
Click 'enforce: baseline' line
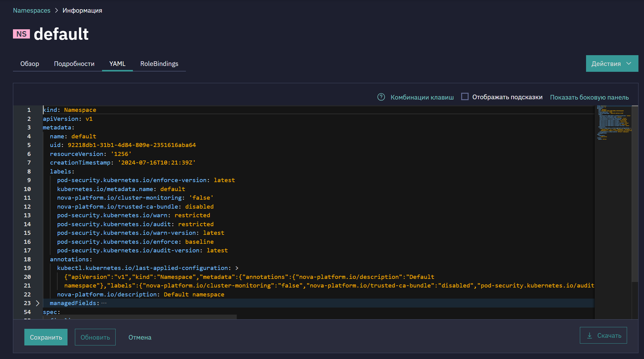pos(135,242)
